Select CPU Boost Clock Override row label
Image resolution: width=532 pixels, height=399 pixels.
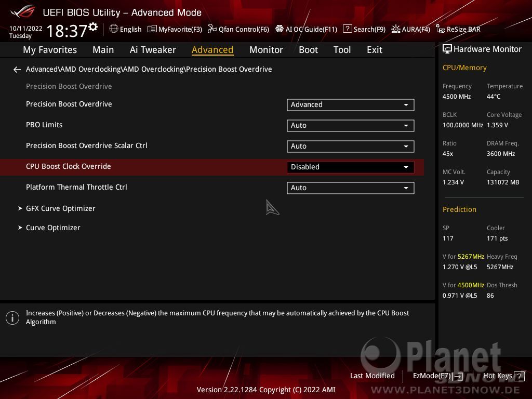pos(69,167)
